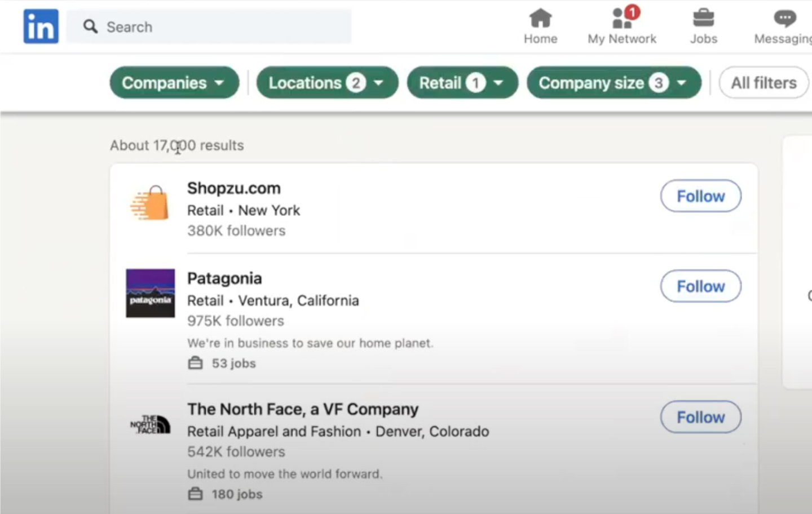Image resolution: width=812 pixels, height=514 pixels.
Task: Click '975K followers' text
Action: click(x=236, y=321)
